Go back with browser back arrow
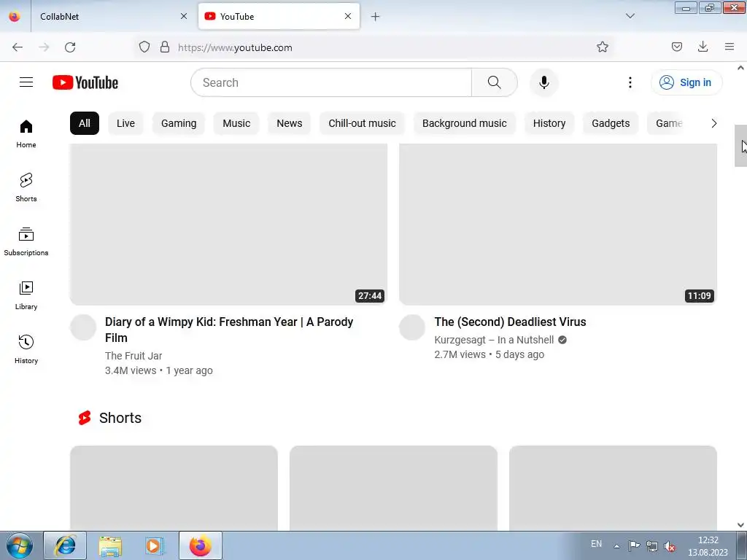The width and height of the screenshot is (747, 560). click(x=18, y=47)
